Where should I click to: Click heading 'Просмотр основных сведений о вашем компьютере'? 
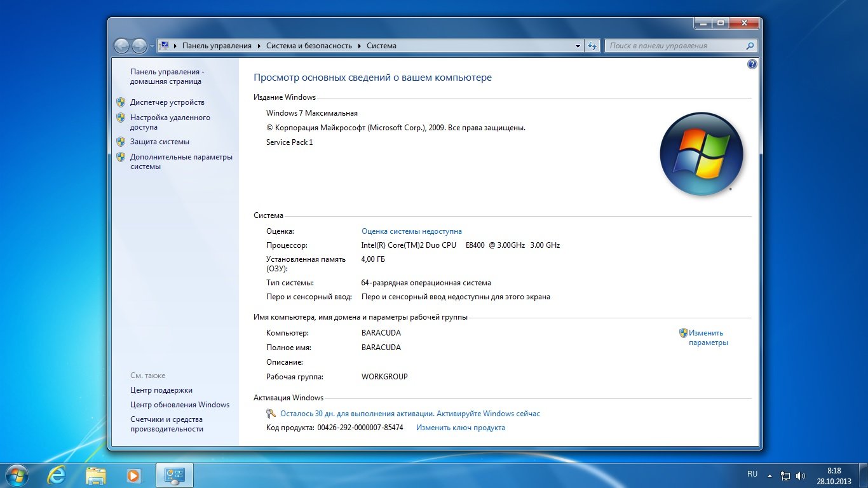pos(372,78)
